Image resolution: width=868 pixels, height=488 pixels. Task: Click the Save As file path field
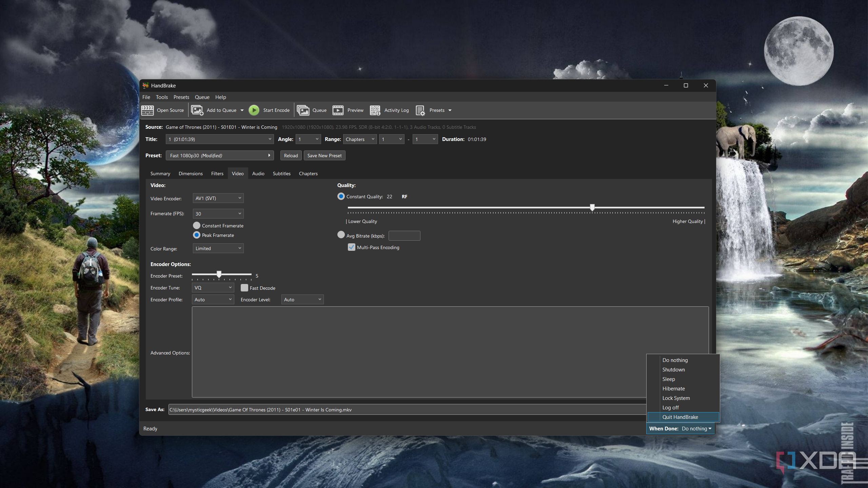[407, 409]
